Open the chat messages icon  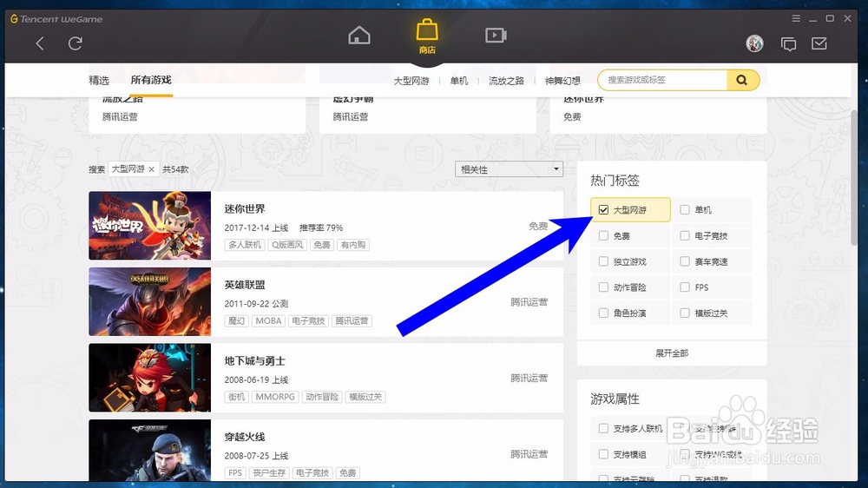click(x=788, y=43)
